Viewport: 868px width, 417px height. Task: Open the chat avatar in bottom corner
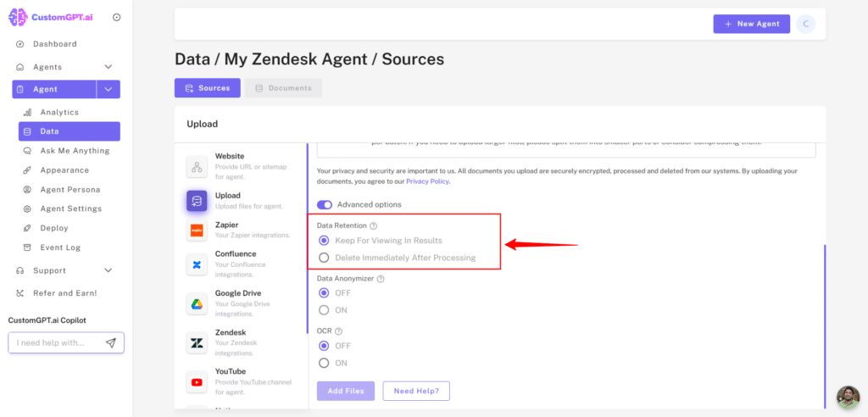848,398
